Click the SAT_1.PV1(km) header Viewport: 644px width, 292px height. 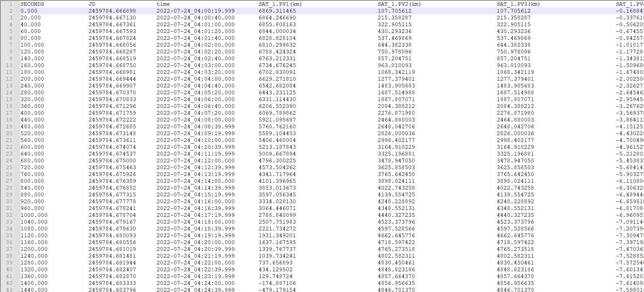pos(280,4)
